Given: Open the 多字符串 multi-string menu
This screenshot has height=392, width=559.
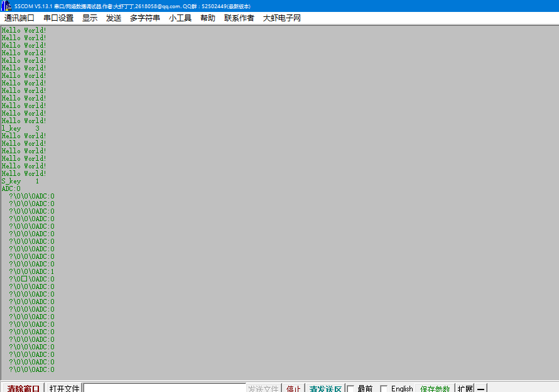Looking at the screenshot, I should pyautogui.click(x=144, y=18).
